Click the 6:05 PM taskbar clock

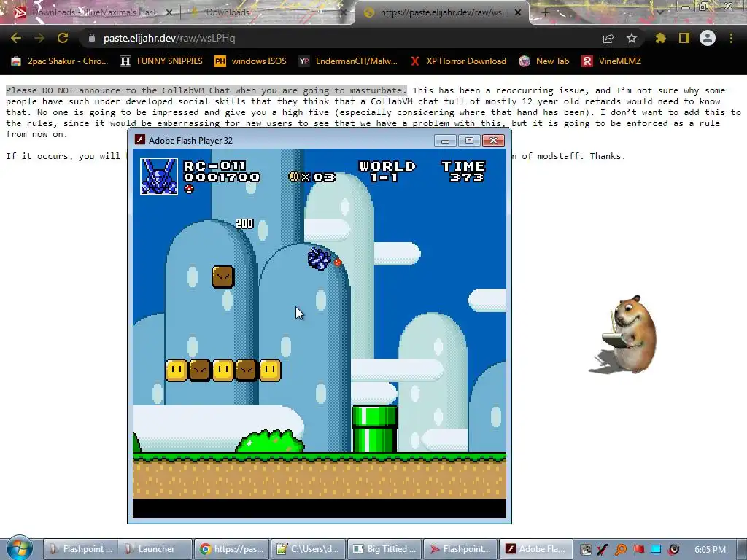click(710, 550)
